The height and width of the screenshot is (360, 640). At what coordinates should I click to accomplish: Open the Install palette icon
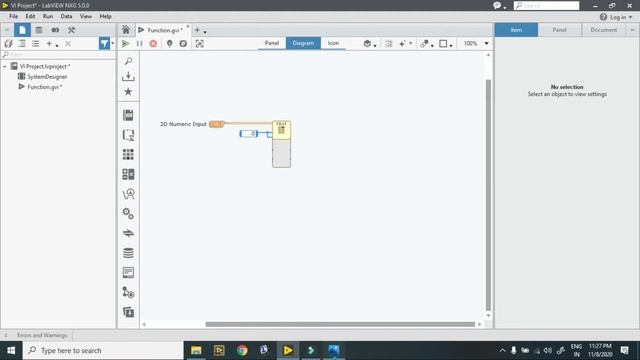click(x=128, y=76)
